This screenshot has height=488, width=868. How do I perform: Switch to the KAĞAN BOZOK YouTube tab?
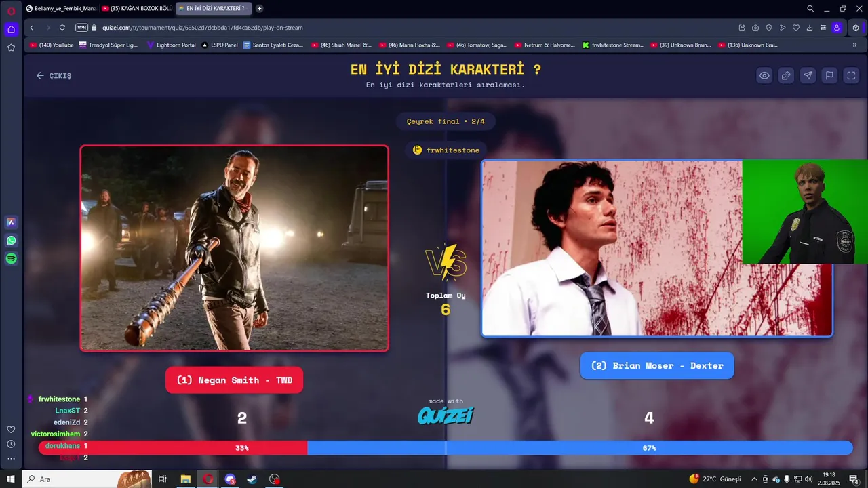pos(136,9)
